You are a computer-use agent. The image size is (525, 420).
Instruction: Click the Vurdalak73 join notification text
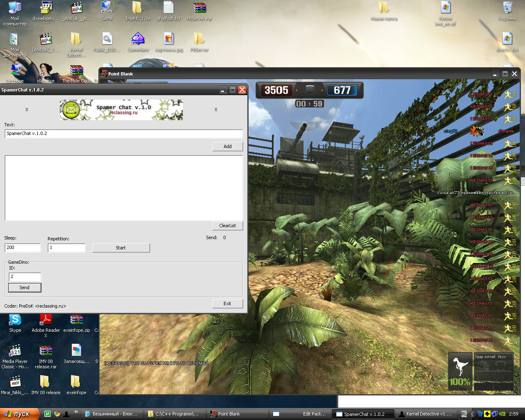475,192
